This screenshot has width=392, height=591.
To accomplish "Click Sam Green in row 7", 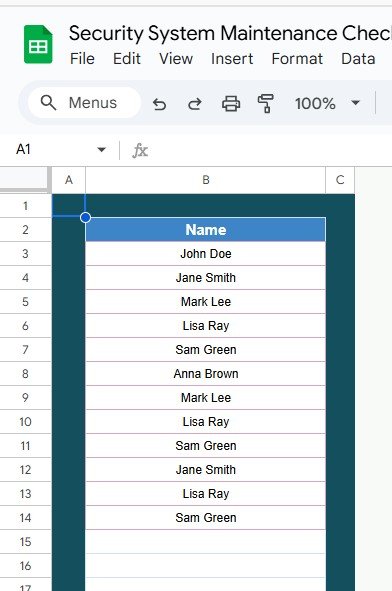I will click(205, 350).
